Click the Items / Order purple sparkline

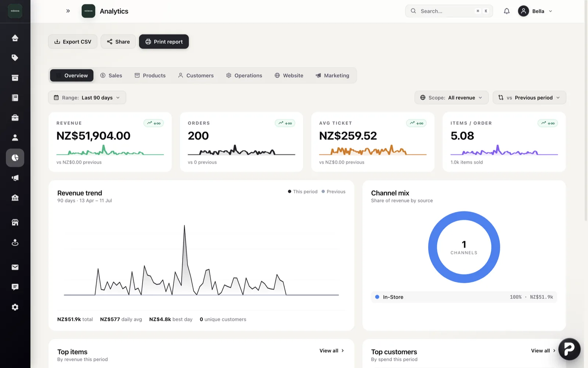pos(504,150)
